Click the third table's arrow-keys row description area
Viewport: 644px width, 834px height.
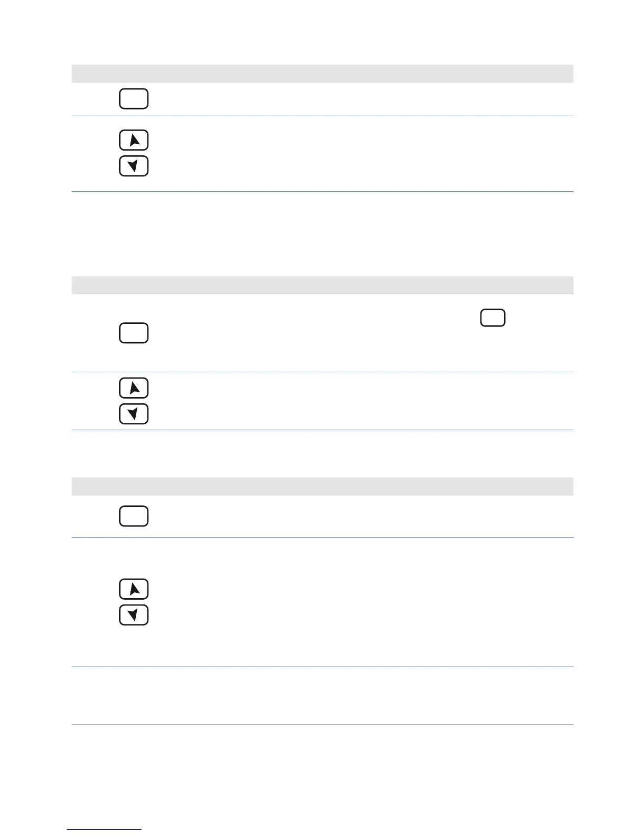click(363, 602)
